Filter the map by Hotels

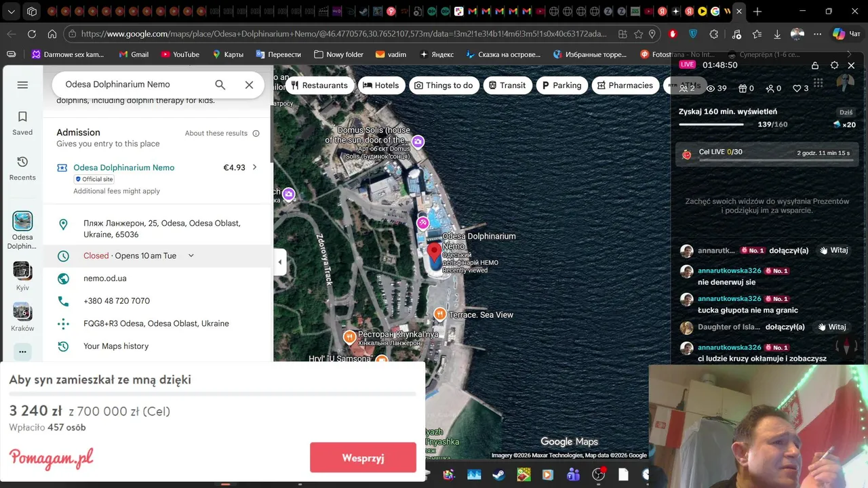coord(381,85)
